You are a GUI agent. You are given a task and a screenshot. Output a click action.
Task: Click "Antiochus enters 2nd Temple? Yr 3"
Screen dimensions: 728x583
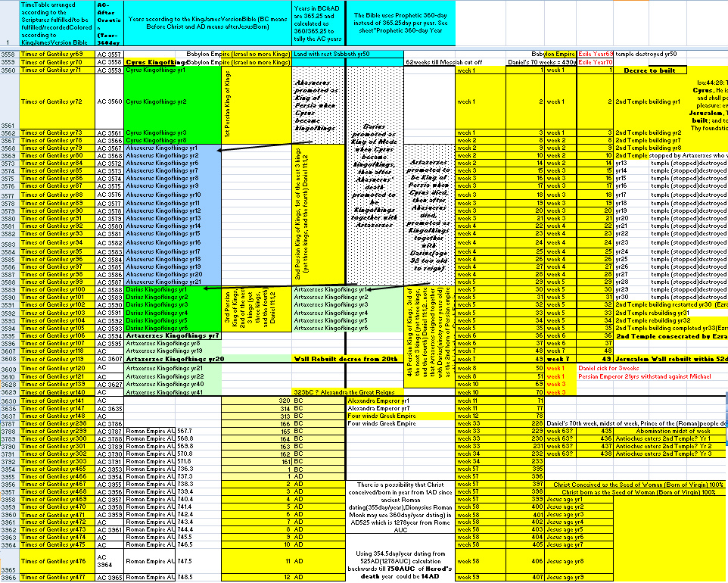(670, 454)
